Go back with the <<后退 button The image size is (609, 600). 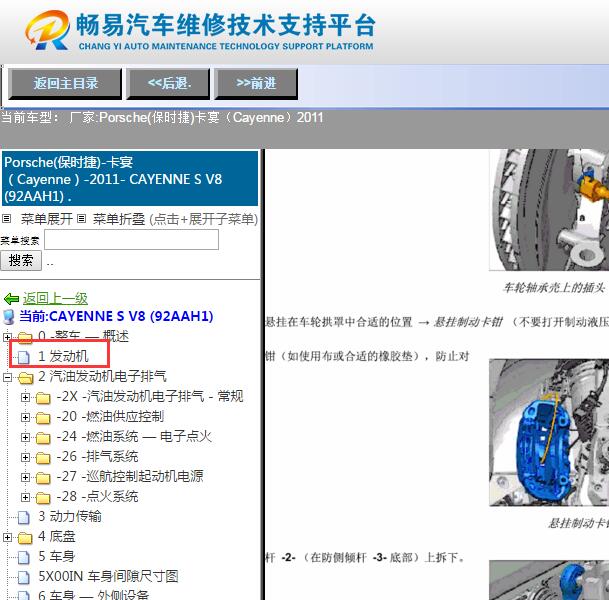click(168, 83)
